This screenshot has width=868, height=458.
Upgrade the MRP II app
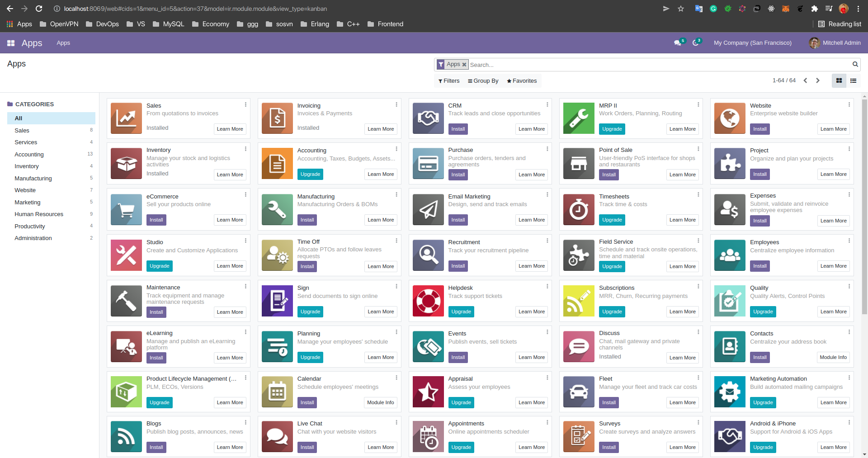(x=612, y=129)
